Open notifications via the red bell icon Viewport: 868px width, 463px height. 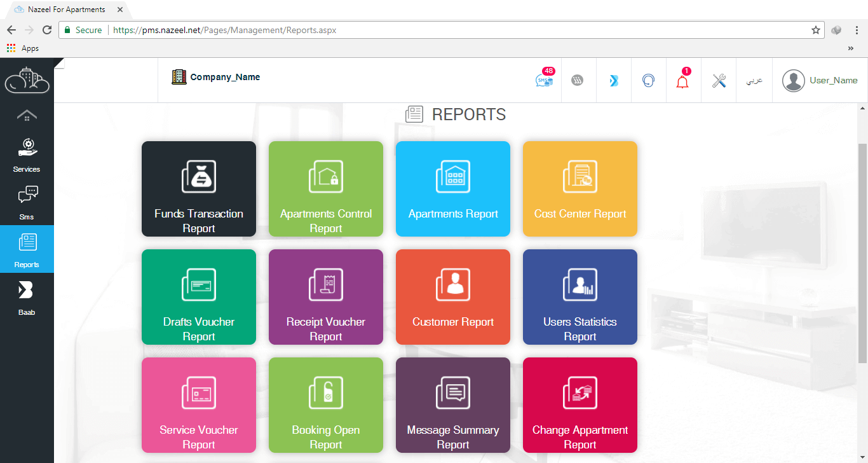pyautogui.click(x=682, y=81)
